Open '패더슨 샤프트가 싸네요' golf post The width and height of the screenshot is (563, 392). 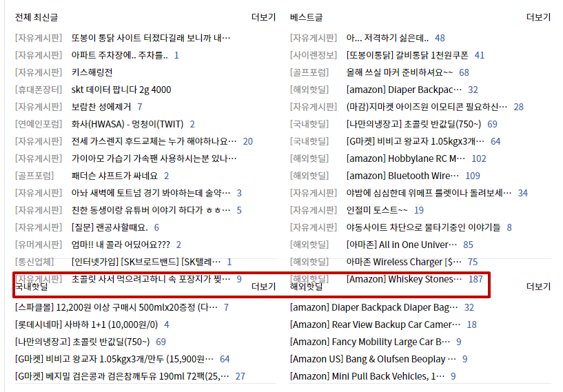pyautogui.click(x=115, y=176)
